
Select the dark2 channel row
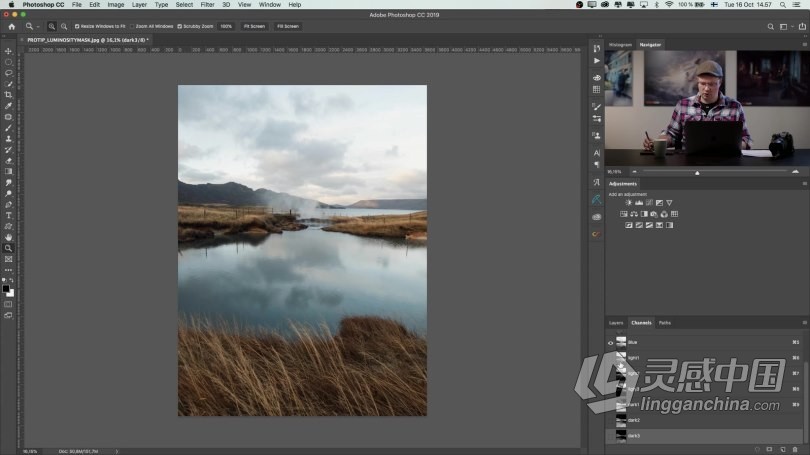pyautogui.click(x=706, y=420)
